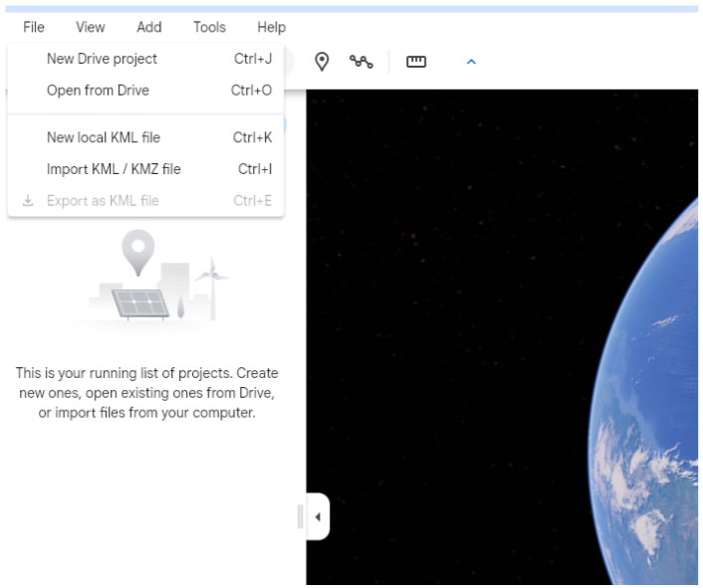This screenshot has height=588, width=703.
Task: Open the Tools menu
Action: (x=209, y=27)
